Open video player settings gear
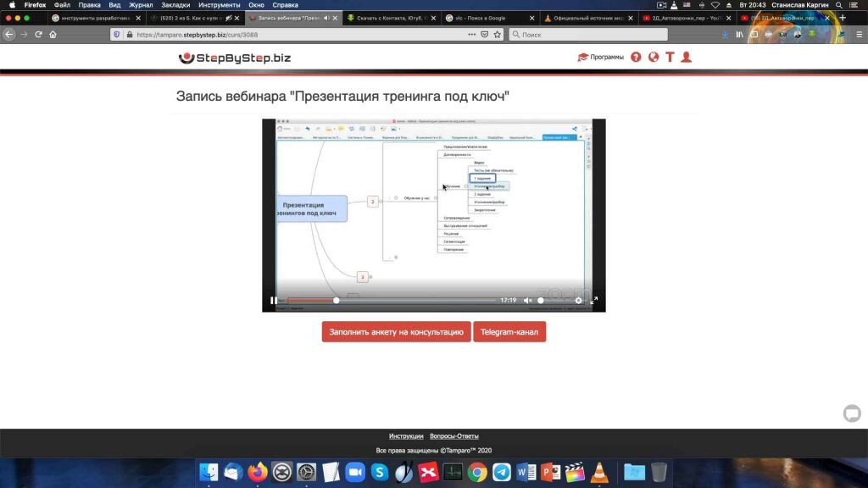 click(578, 301)
